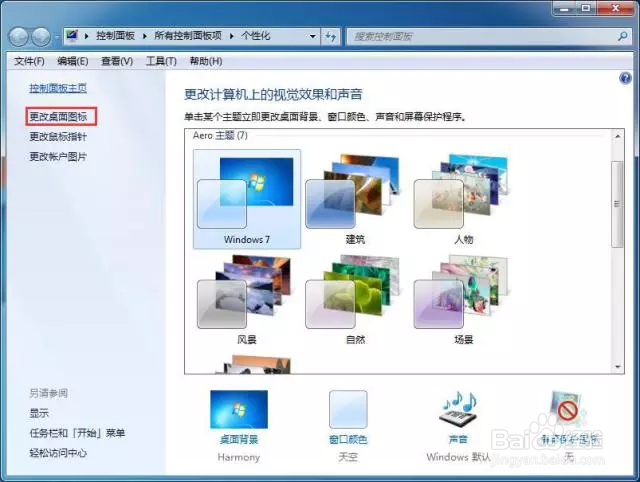
Task: Open the screen saver icon
Action: pyautogui.click(x=568, y=410)
